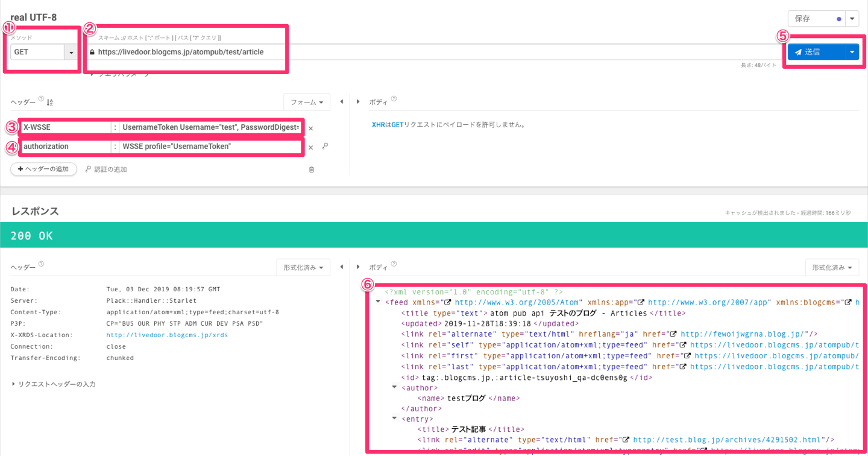Click external-link icon on rel="self" link line

(x=683, y=345)
